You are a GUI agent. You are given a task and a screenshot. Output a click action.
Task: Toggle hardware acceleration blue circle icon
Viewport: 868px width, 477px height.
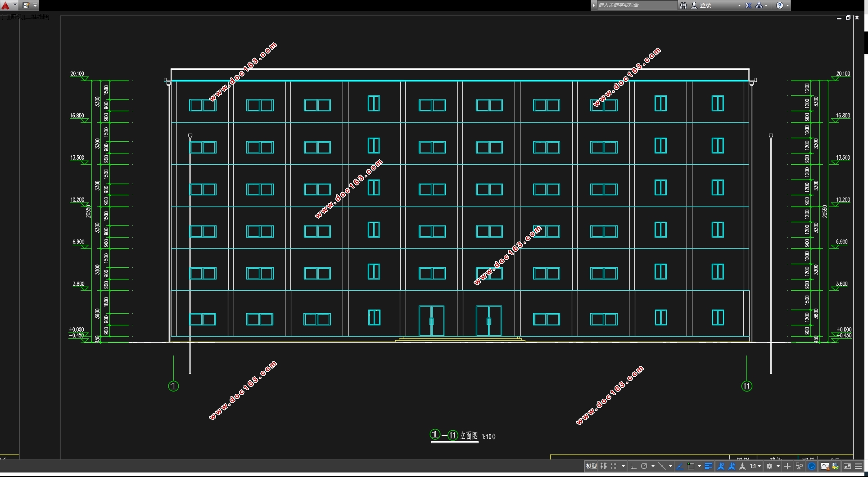(812, 466)
